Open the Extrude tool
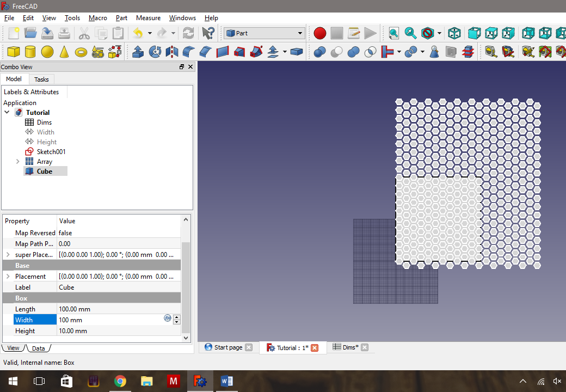Screen dimensions: 566x392 tap(138, 52)
